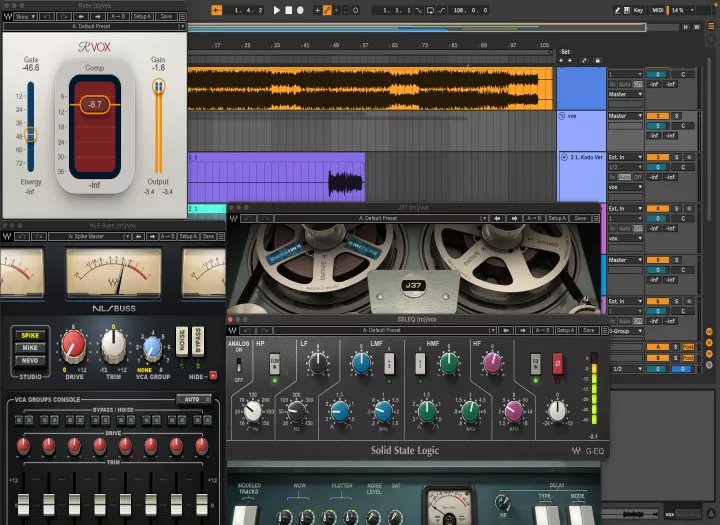
Task: Click the Set locator button
Action: [565, 52]
